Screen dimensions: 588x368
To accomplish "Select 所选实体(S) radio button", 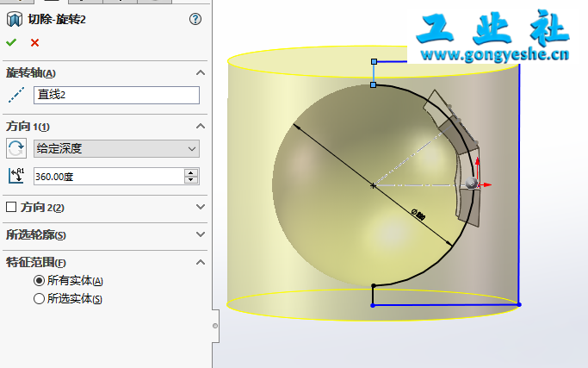I will (x=39, y=299).
